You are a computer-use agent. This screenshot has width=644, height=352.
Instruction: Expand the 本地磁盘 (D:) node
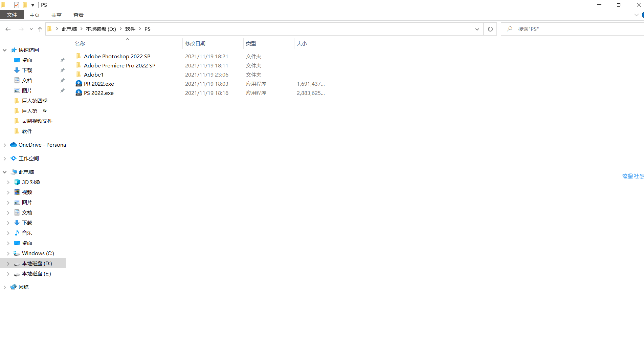tap(8, 264)
